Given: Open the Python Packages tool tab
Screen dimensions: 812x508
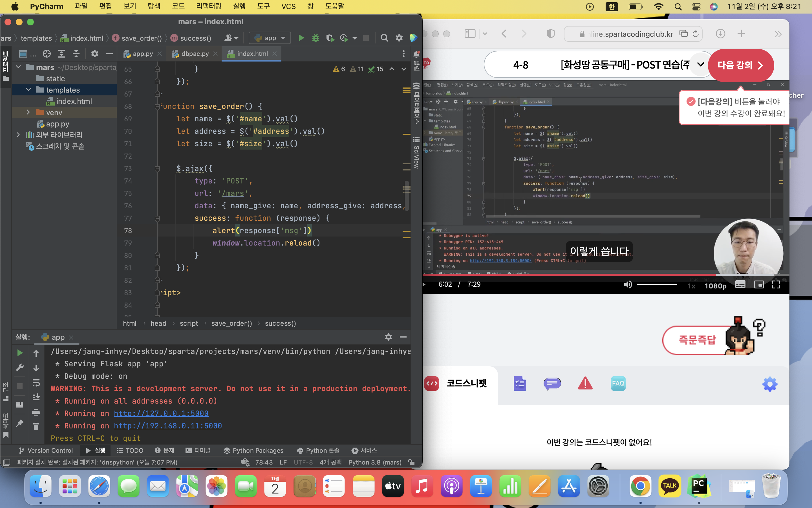Looking at the screenshot, I should (x=253, y=450).
